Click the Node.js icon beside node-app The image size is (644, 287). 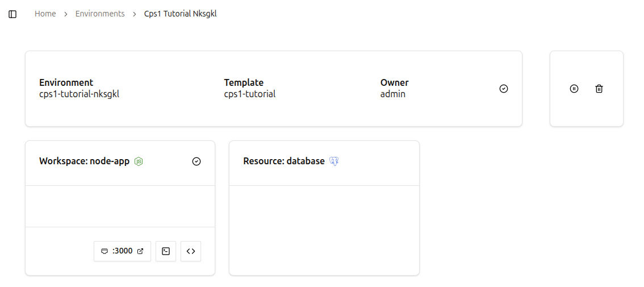tap(139, 161)
